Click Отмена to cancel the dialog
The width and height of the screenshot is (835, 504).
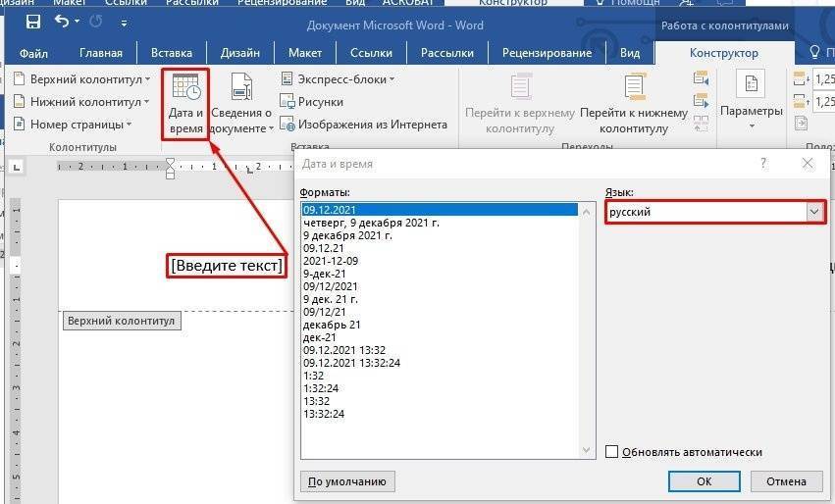point(786,481)
